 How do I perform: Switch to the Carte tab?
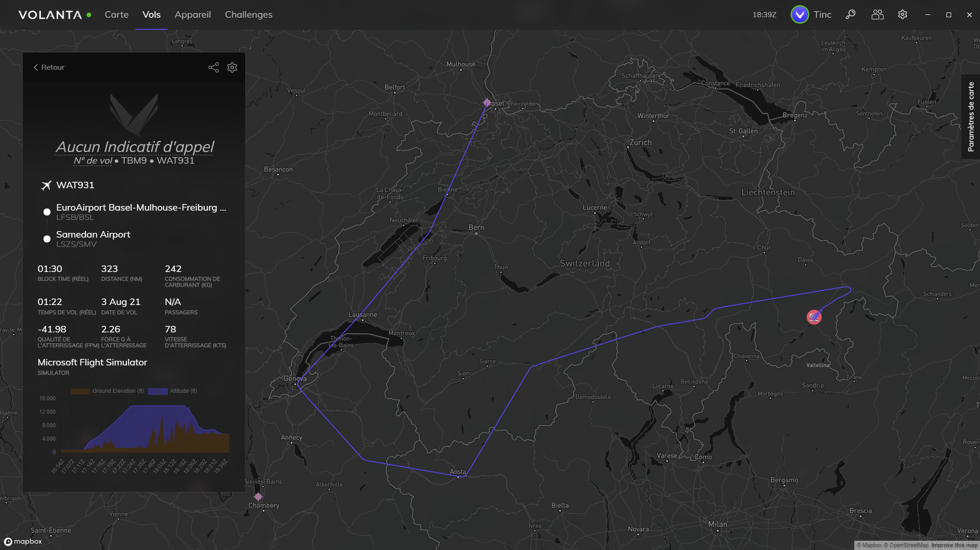point(116,15)
